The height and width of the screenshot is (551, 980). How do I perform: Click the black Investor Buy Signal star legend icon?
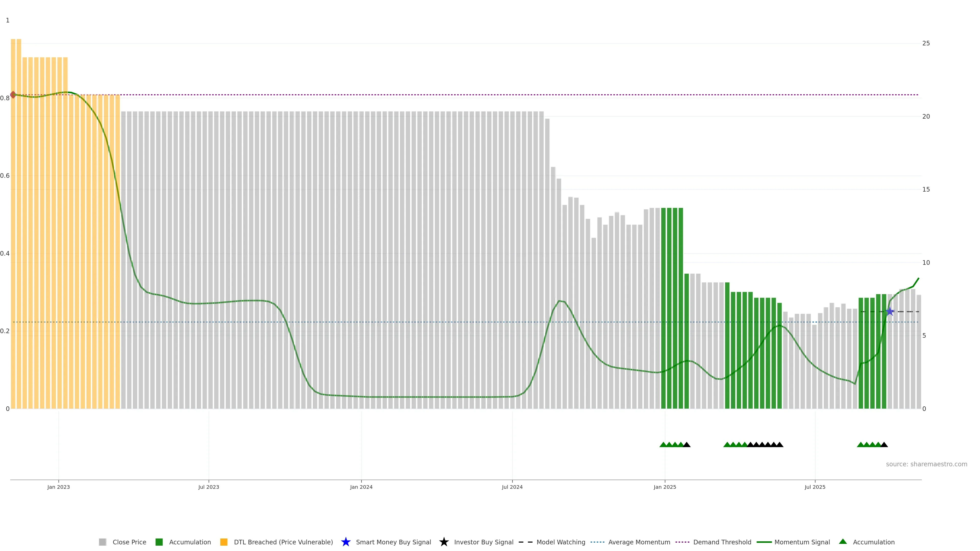(444, 542)
